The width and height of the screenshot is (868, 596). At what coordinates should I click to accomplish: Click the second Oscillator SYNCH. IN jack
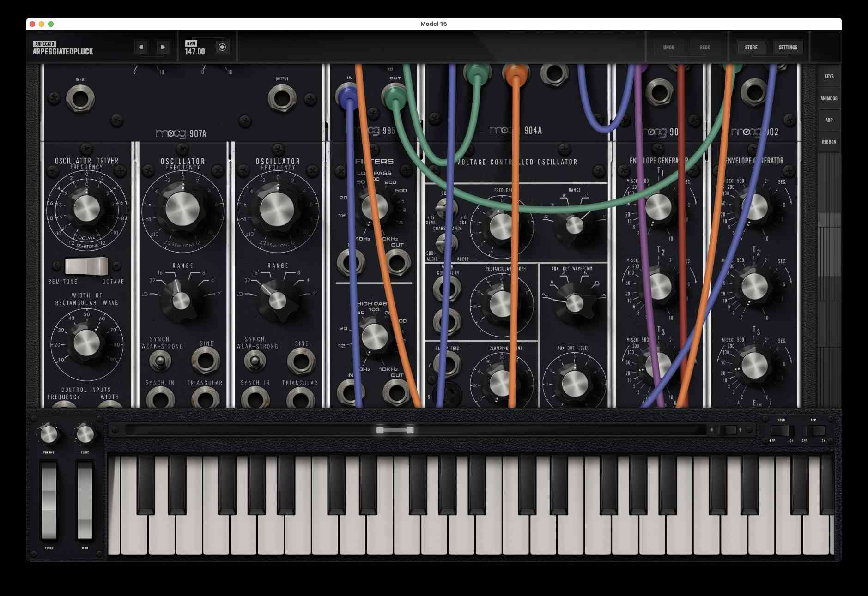click(255, 397)
